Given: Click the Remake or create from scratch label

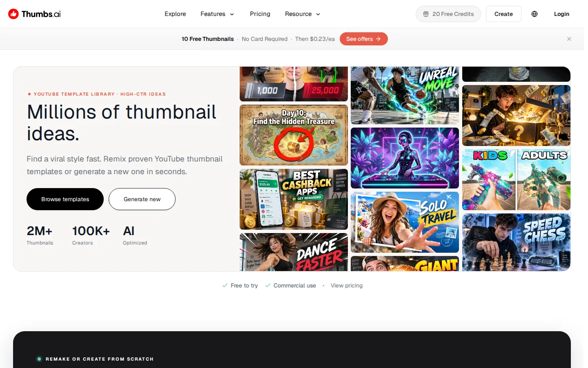Looking at the screenshot, I should 100,359.
